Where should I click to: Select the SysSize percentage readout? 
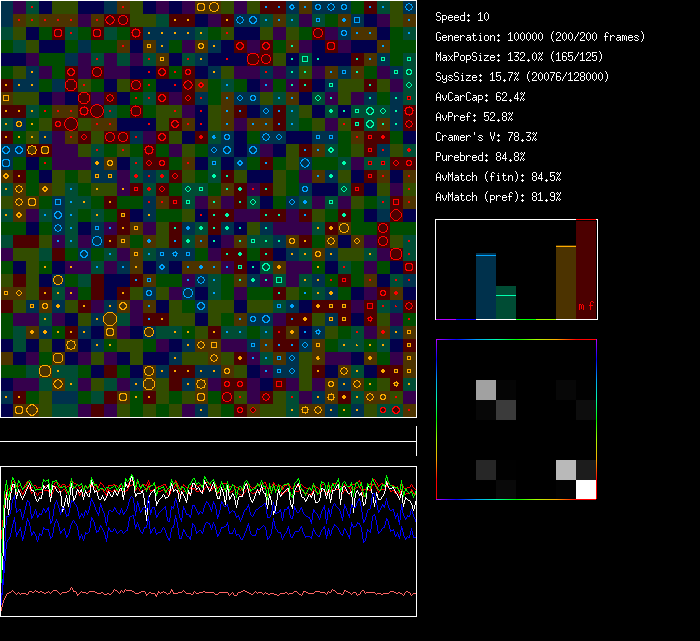click(x=522, y=77)
